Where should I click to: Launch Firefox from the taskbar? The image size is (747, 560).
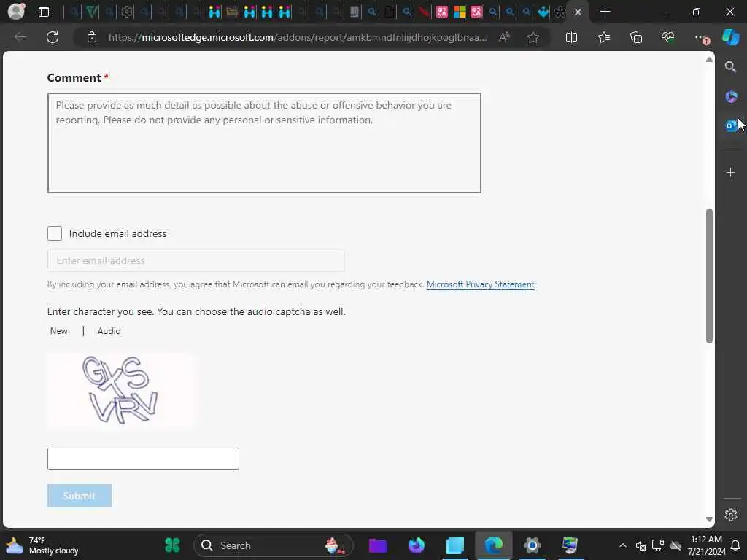click(x=417, y=545)
